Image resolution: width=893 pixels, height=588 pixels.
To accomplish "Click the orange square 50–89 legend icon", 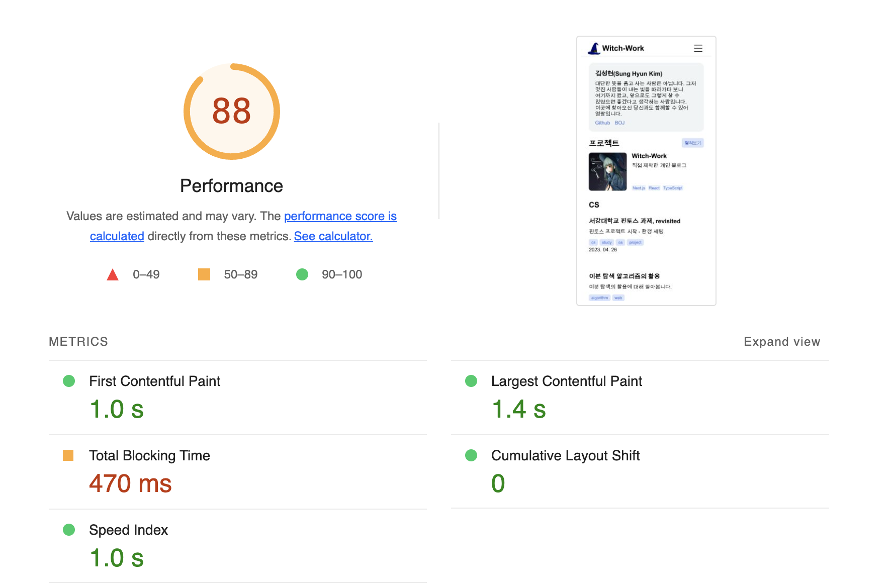I will (x=204, y=274).
